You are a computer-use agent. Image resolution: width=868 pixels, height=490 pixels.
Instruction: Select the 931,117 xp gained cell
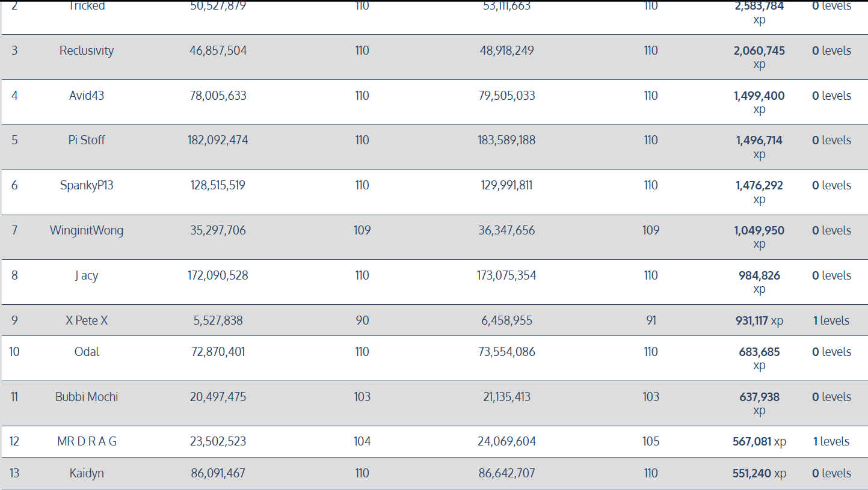click(759, 320)
